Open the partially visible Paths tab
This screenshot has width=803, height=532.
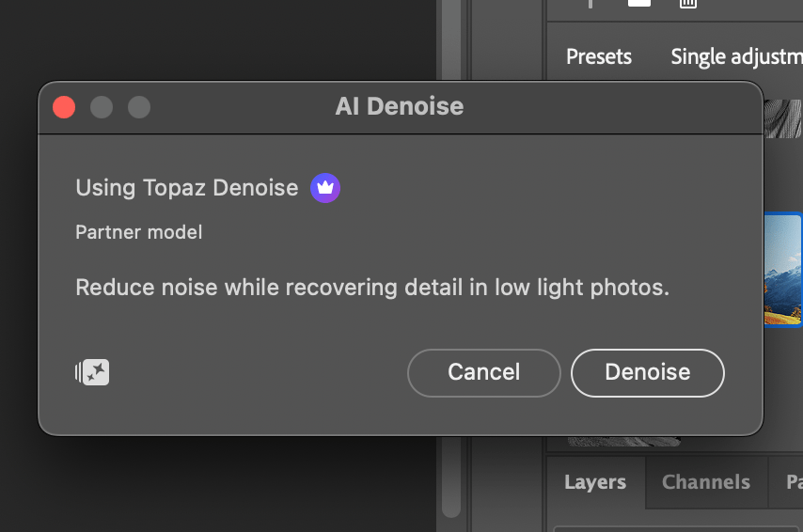793,482
